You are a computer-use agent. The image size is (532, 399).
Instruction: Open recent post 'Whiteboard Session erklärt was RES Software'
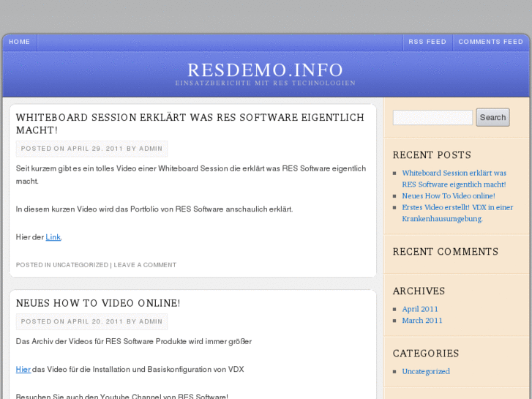[x=454, y=179]
